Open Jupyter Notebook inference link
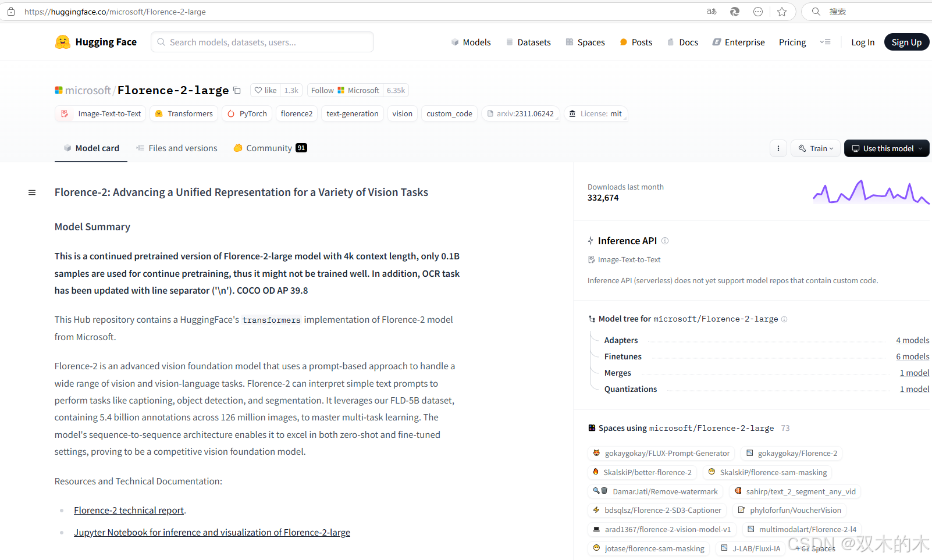The height and width of the screenshot is (560, 932). [212, 532]
